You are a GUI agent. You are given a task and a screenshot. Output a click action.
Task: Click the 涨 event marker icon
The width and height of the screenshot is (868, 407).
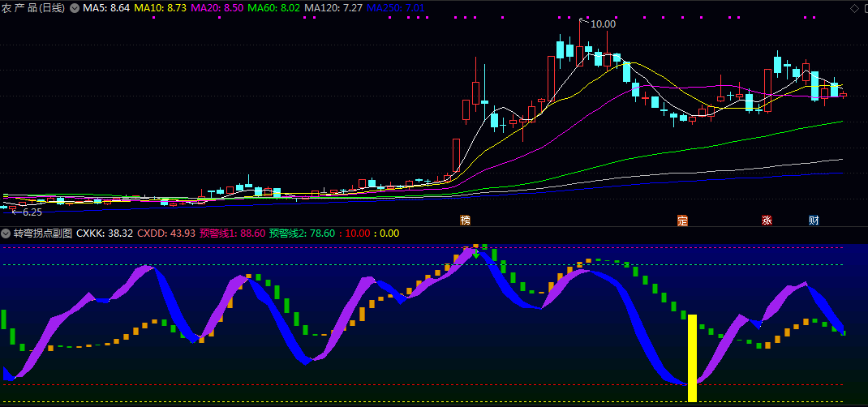click(x=767, y=221)
